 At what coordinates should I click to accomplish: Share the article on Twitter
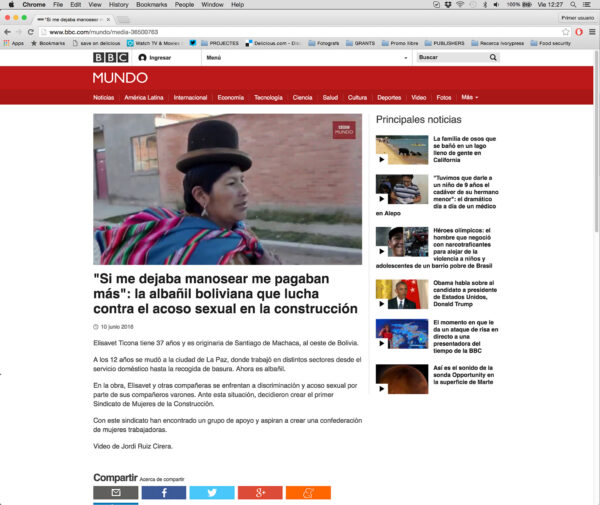pos(211,493)
